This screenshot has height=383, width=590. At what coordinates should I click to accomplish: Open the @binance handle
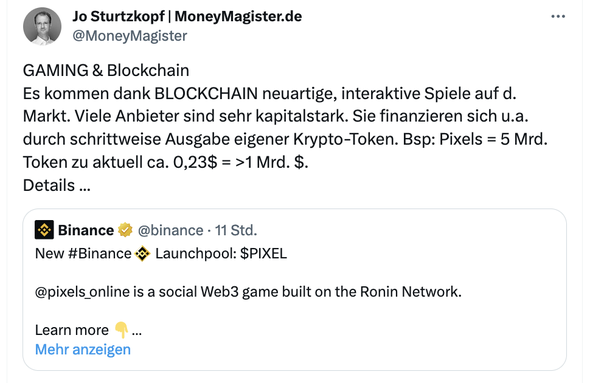pyautogui.click(x=170, y=230)
